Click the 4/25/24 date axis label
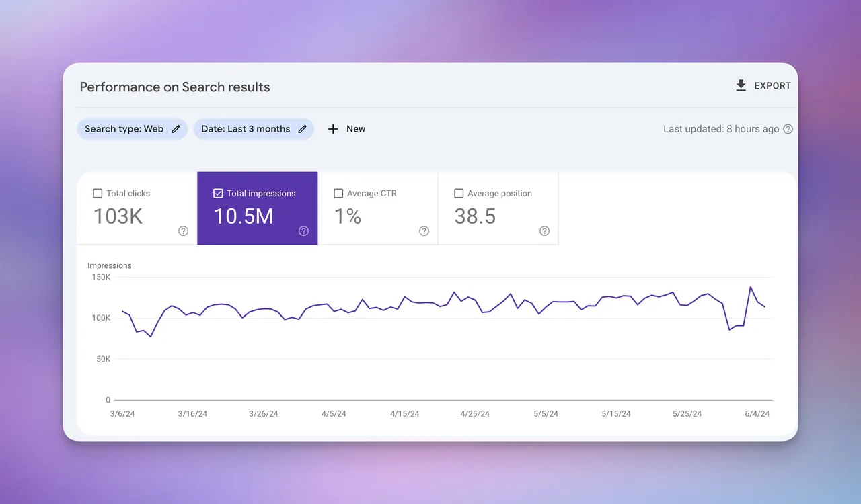This screenshot has width=861, height=504. (475, 414)
